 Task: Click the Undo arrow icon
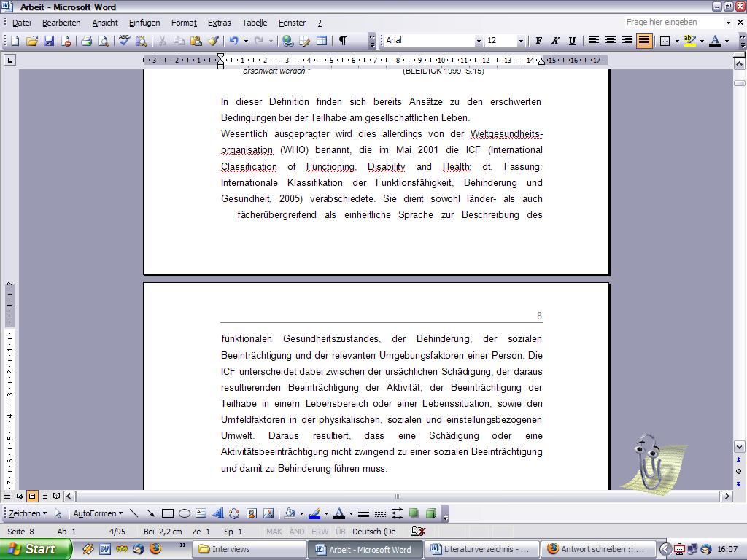tap(233, 41)
